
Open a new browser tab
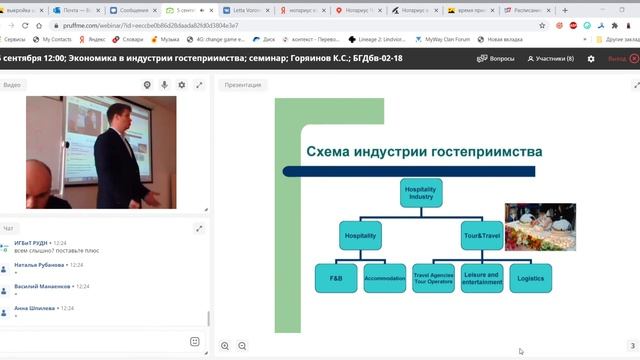[x=565, y=10]
